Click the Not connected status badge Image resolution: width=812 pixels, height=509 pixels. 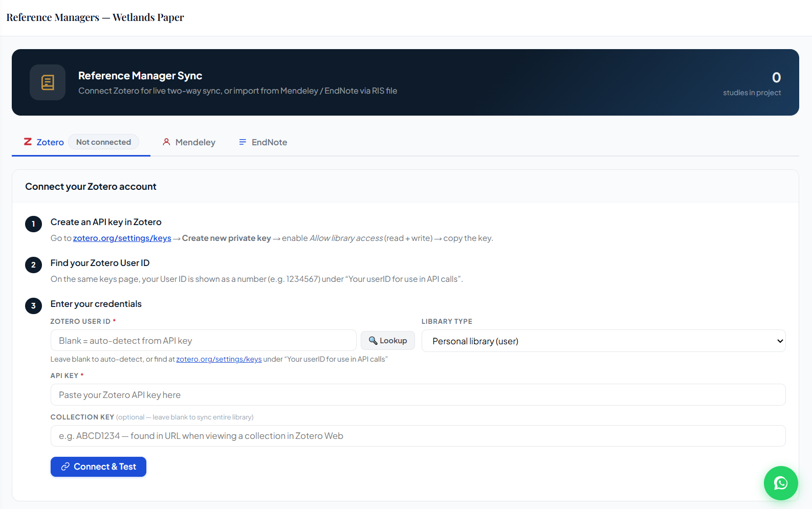[103, 142]
